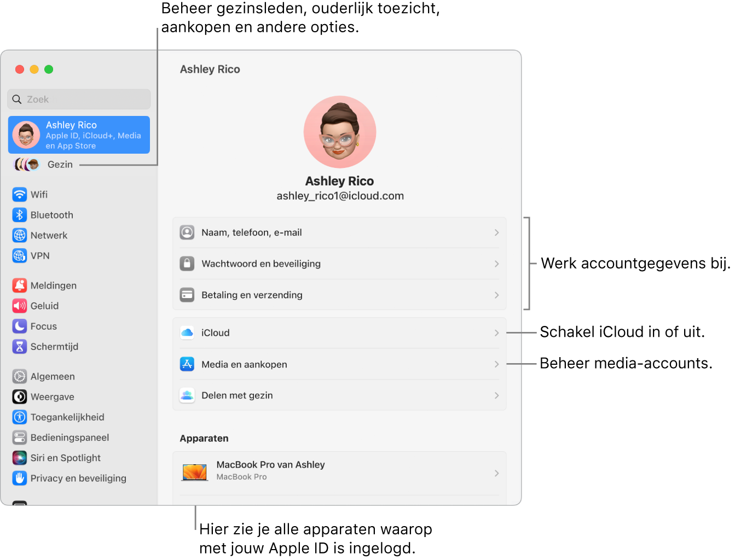The width and height of the screenshot is (735, 560).
Task: Click the Wifi icon in sidebar
Action: coord(20,195)
